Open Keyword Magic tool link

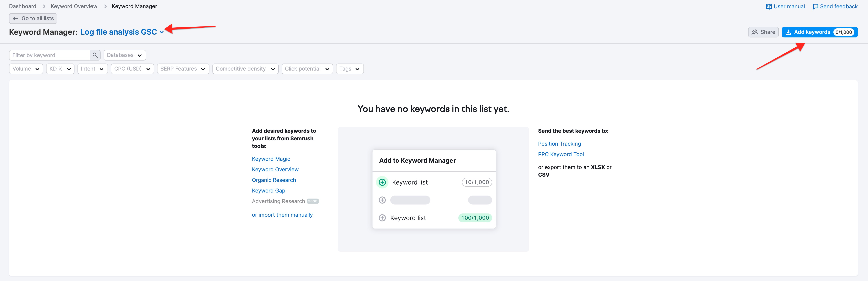tap(270, 159)
